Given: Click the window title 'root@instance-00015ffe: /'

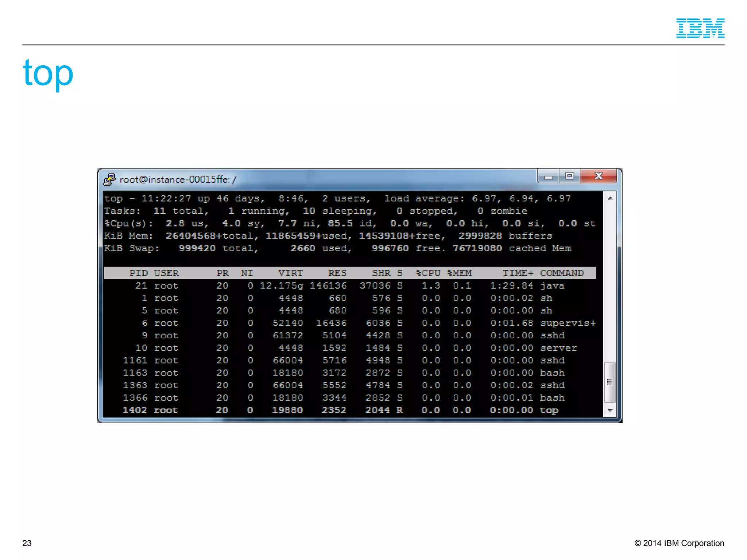Looking at the screenshot, I should 178,179.
